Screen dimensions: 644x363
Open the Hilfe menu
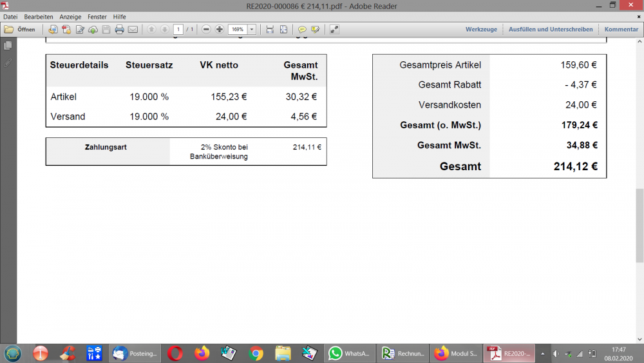[120, 17]
